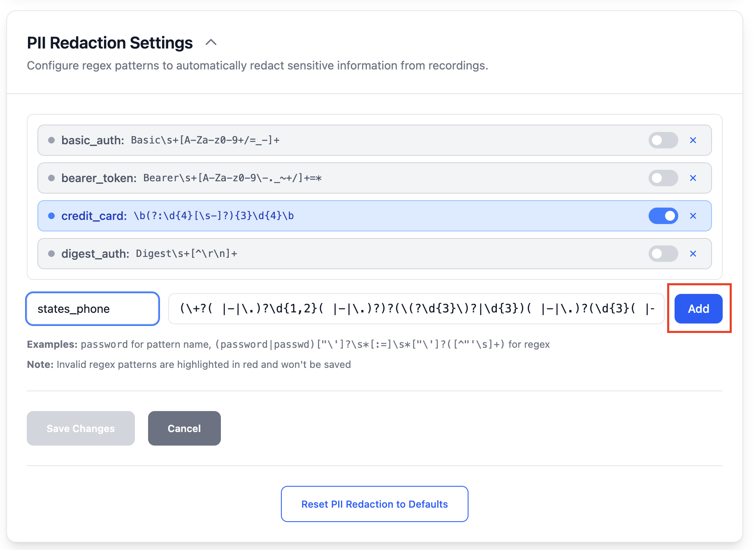Enable the basic_auth redaction toggle

click(663, 140)
